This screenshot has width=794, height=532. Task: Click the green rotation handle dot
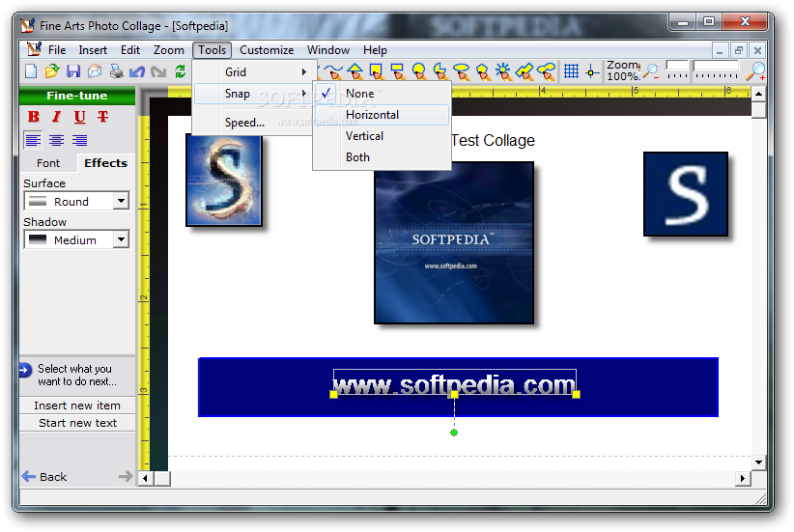point(454,433)
